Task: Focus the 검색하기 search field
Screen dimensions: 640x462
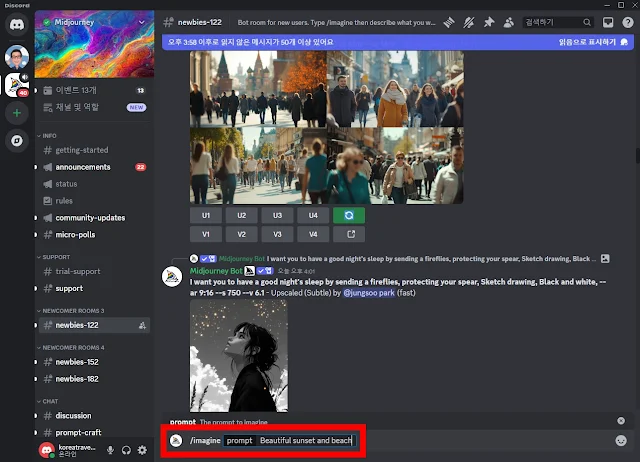Action: click(558, 22)
